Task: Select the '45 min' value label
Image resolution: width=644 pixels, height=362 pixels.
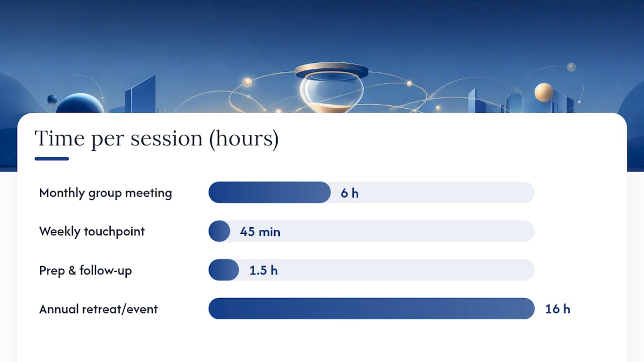Action: (260, 232)
